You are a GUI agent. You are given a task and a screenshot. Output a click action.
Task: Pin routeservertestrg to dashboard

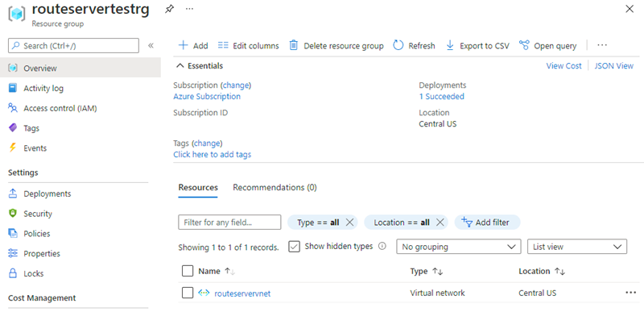click(169, 9)
